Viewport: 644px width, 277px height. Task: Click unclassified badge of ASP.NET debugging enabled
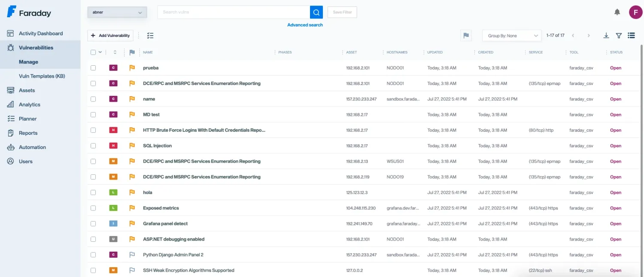[x=113, y=239]
